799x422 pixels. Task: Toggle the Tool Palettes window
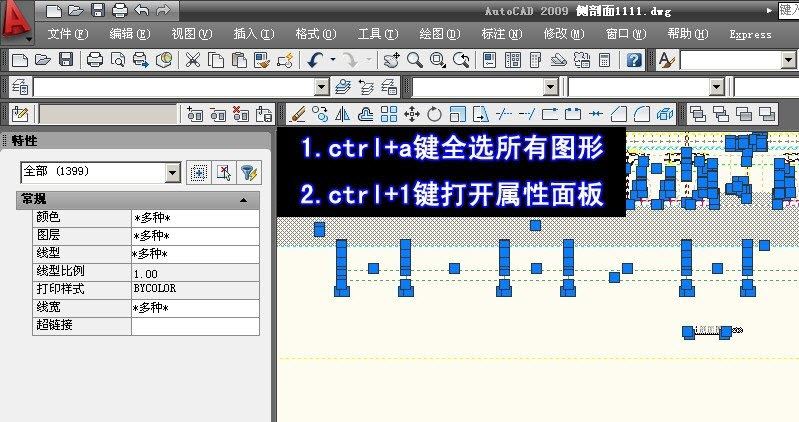pos(535,60)
